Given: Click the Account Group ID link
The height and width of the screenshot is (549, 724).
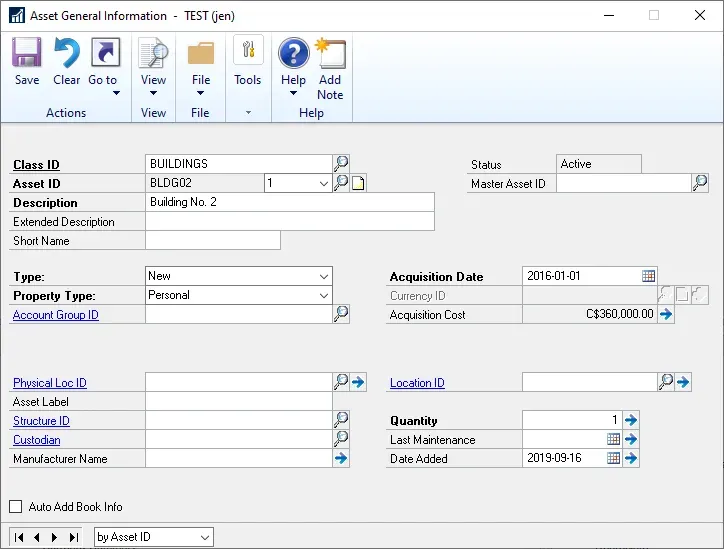Looking at the screenshot, I should (56, 315).
